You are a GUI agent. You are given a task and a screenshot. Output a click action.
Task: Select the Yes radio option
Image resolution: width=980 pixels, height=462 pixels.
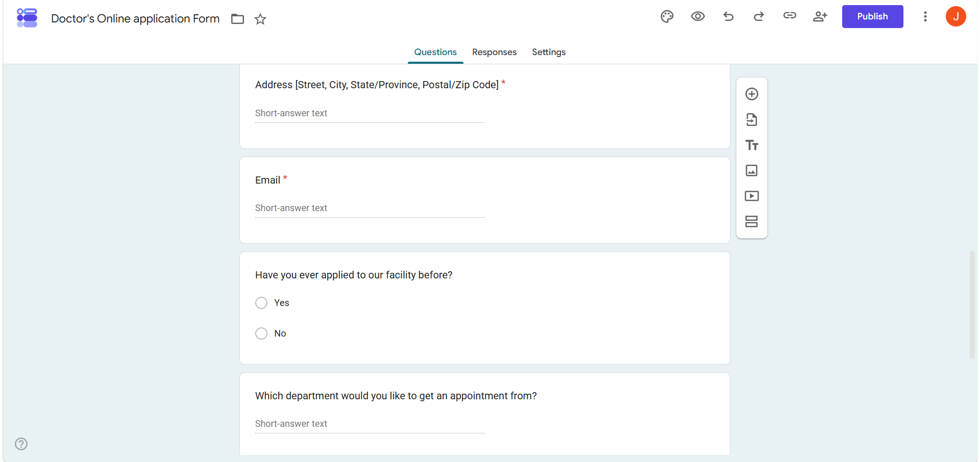(x=261, y=303)
